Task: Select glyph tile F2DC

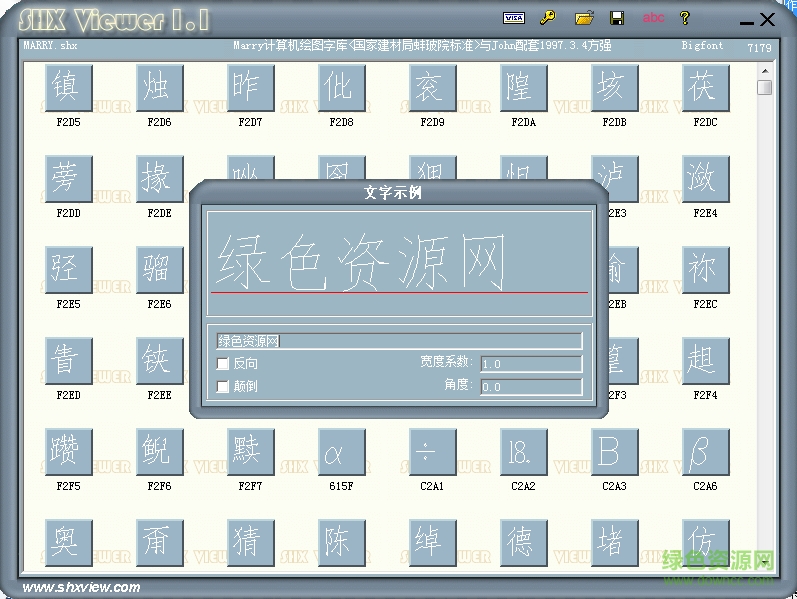Action: pyautogui.click(x=705, y=87)
